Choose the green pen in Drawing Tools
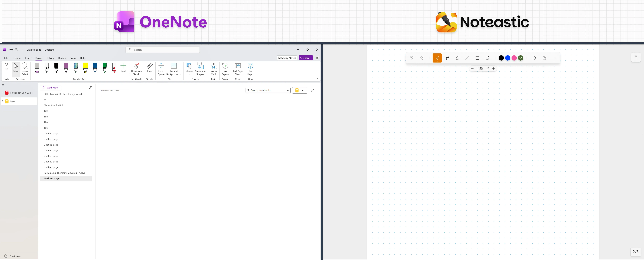 click(x=105, y=68)
